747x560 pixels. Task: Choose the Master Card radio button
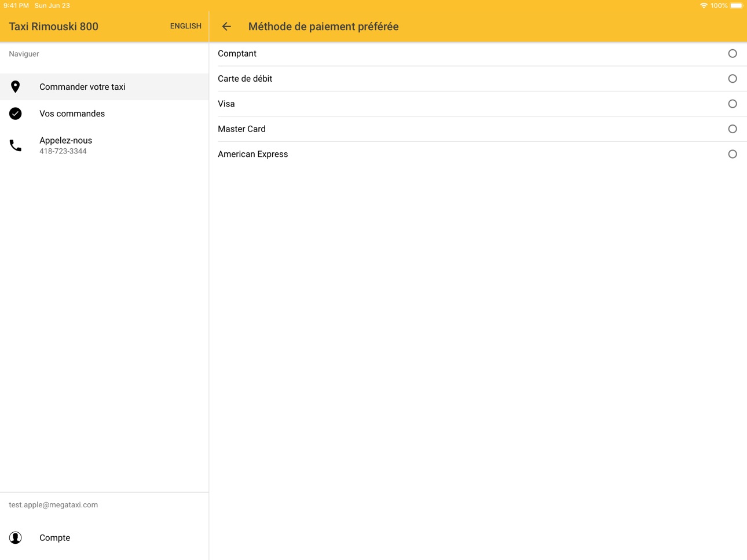pos(733,129)
